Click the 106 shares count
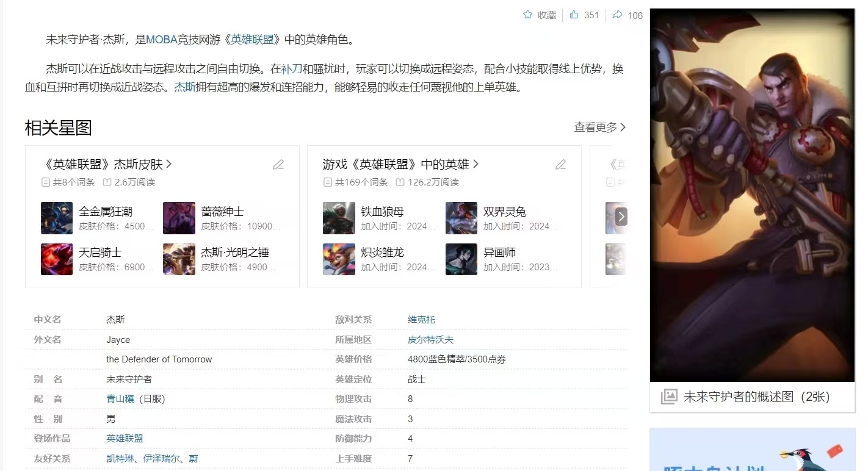 tap(635, 15)
